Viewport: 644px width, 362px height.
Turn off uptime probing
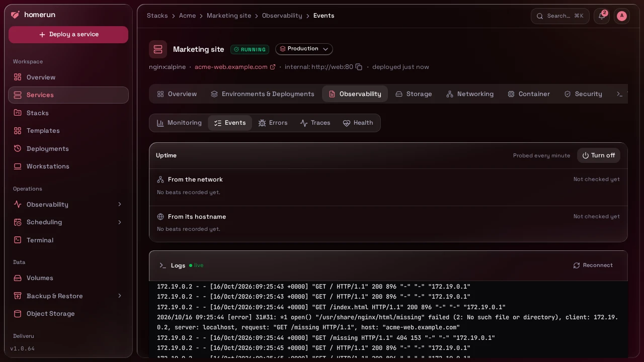click(599, 155)
